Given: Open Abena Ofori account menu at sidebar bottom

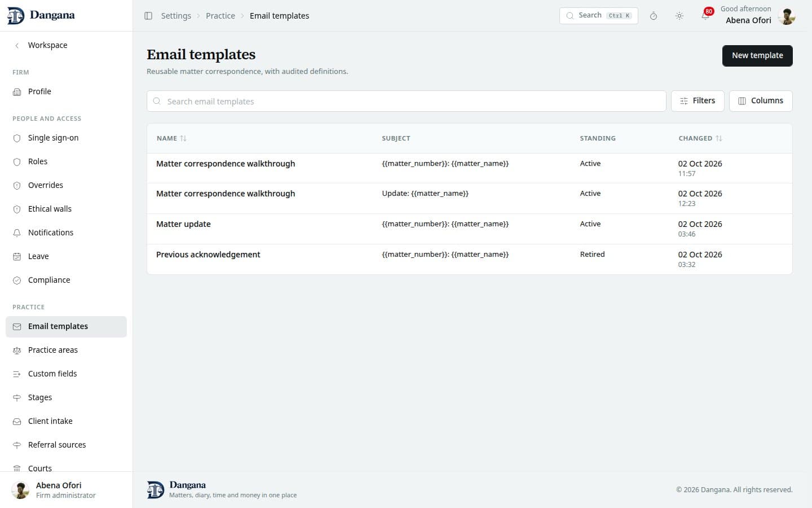Looking at the screenshot, I should pos(66,490).
